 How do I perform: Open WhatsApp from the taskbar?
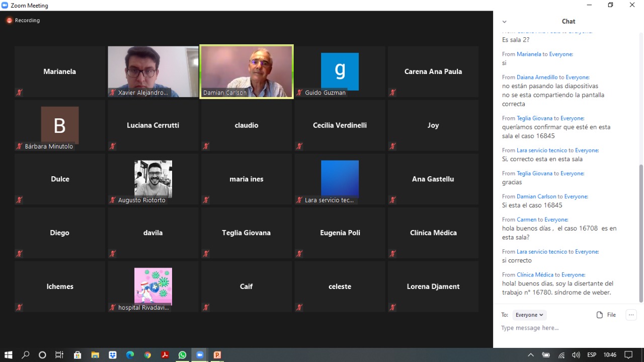click(182, 355)
